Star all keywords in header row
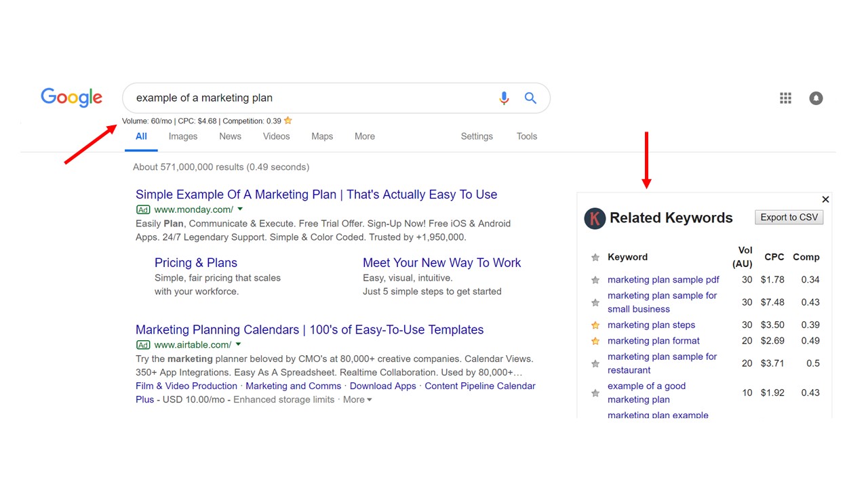The height and width of the screenshot is (488, 868). (x=595, y=258)
